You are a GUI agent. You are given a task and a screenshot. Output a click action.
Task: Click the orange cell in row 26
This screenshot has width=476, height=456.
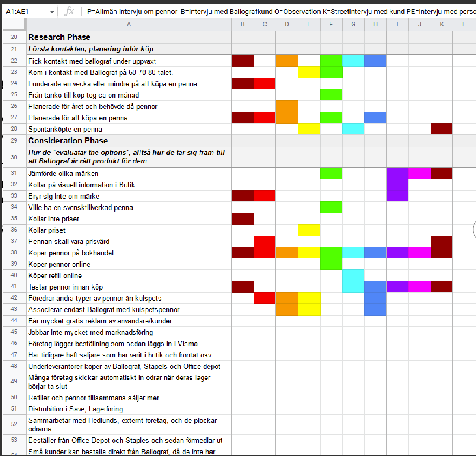point(287,106)
